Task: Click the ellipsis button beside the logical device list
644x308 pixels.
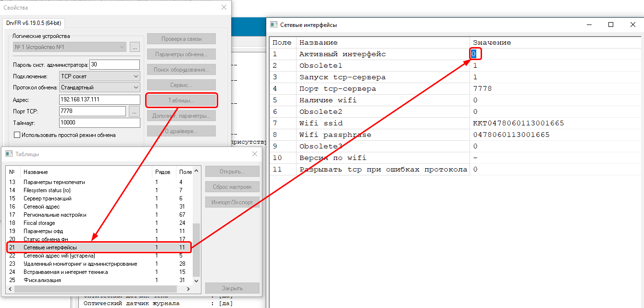Action: 135,47
